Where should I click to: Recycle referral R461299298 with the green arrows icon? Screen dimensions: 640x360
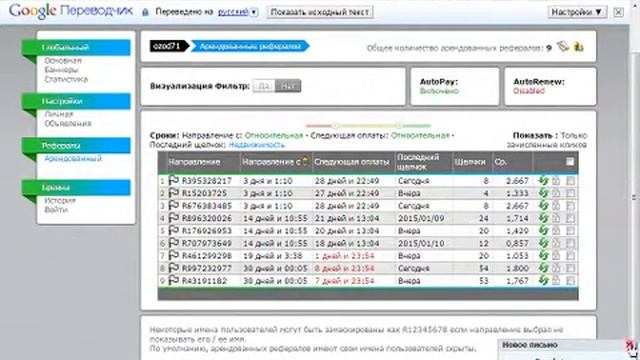pyautogui.click(x=543, y=256)
